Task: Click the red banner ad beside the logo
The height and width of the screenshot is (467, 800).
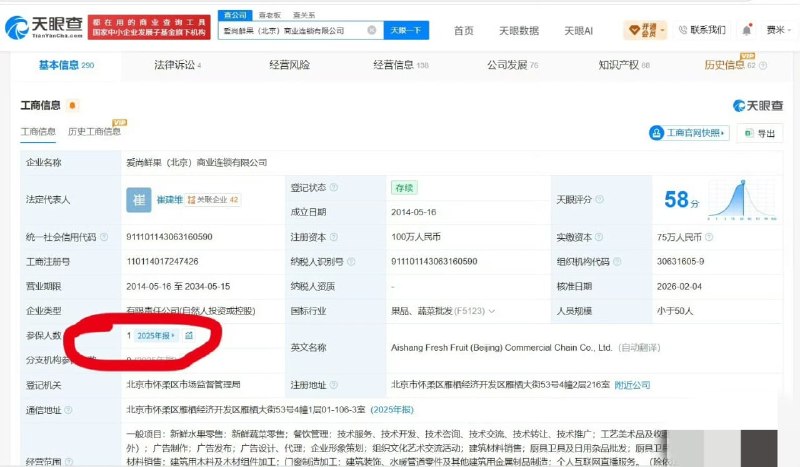Action: pyautogui.click(x=149, y=27)
